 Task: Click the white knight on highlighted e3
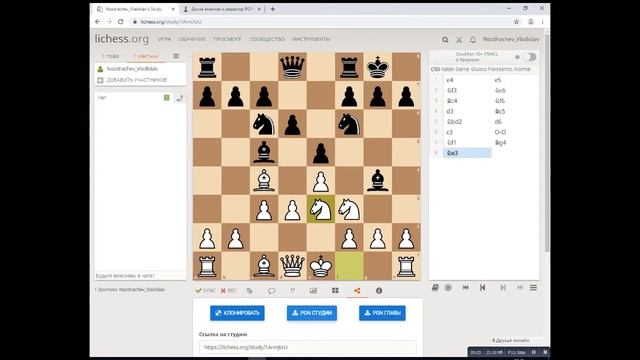pos(321,209)
